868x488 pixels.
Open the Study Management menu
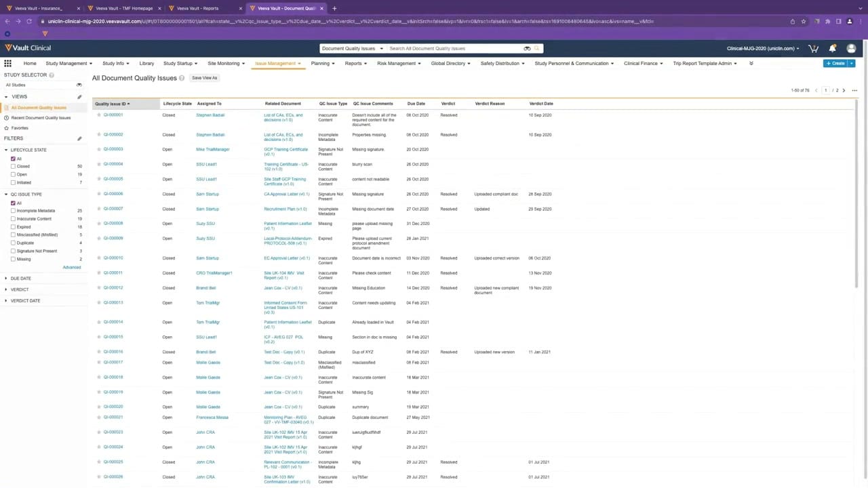tap(68, 63)
